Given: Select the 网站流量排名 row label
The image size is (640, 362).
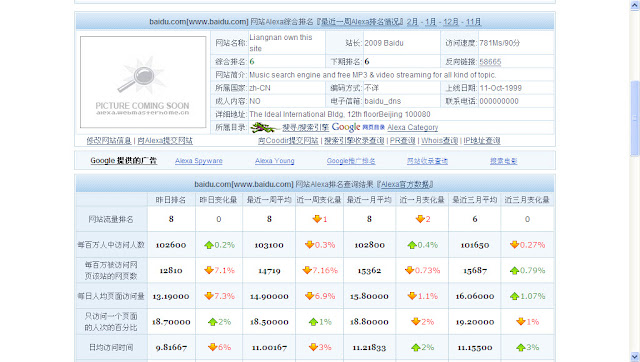Looking at the screenshot, I should (x=111, y=220).
